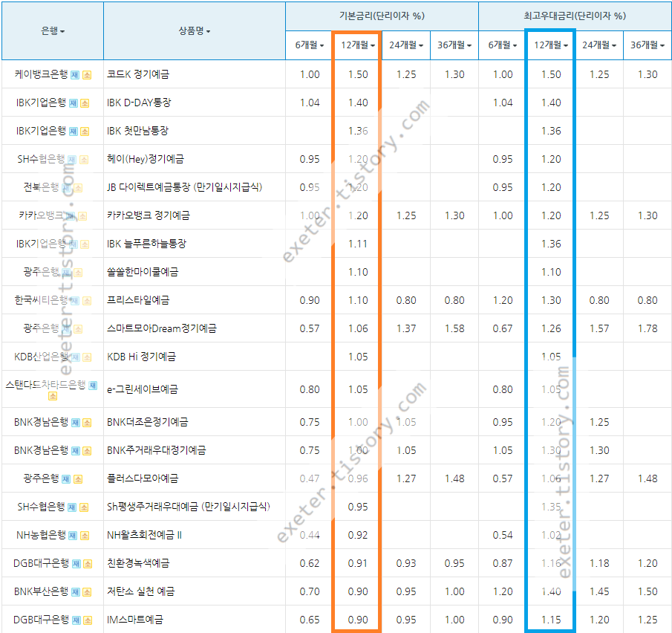Screen dimensions: 672x633
Task: Click the 카카오뱅크 bank name
Action: coord(41,215)
